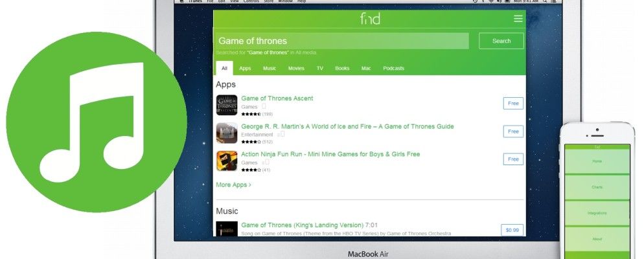Click Free button for Game of Thrones Ascent
This screenshot has height=259, width=644.
[513, 104]
